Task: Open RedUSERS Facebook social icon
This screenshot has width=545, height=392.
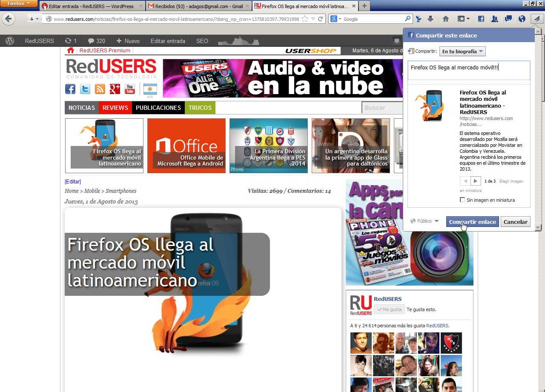Action: coord(70,89)
